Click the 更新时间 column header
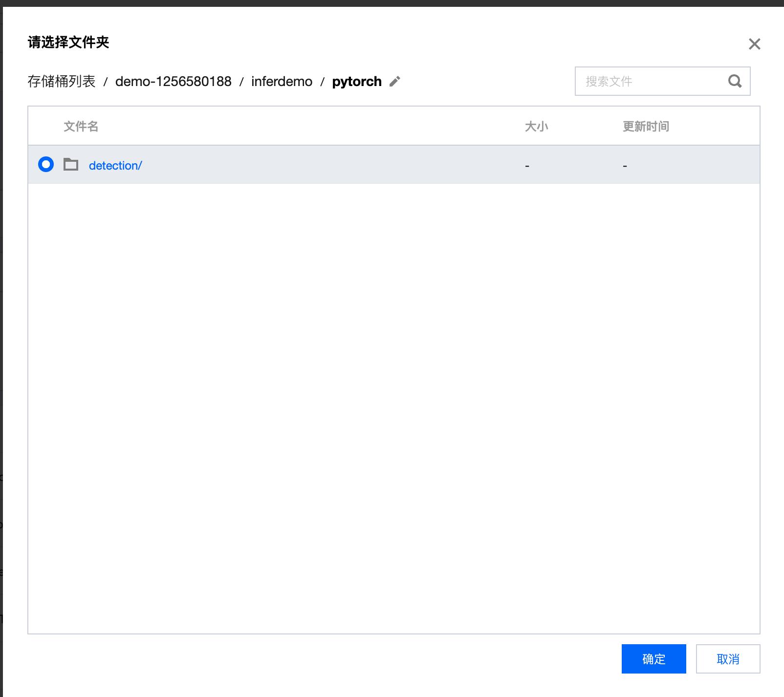Image resolution: width=784 pixels, height=697 pixels. pyautogui.click(x=646, y=127)
